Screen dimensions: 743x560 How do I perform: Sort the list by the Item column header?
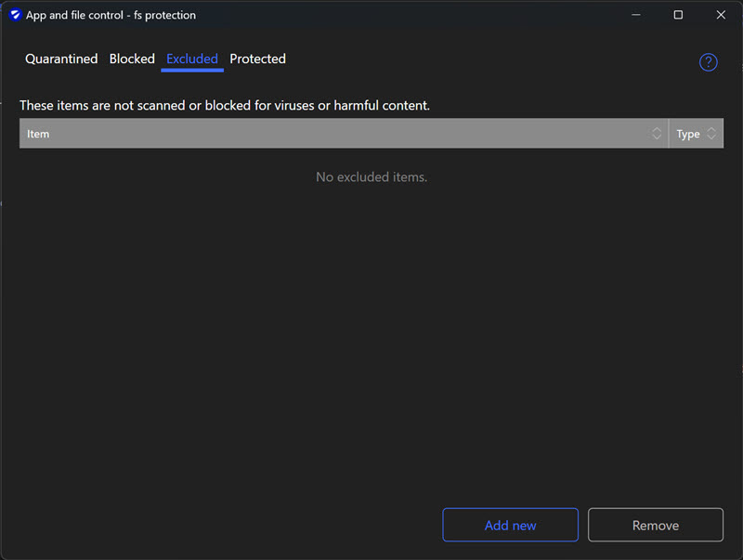(334, 134)
